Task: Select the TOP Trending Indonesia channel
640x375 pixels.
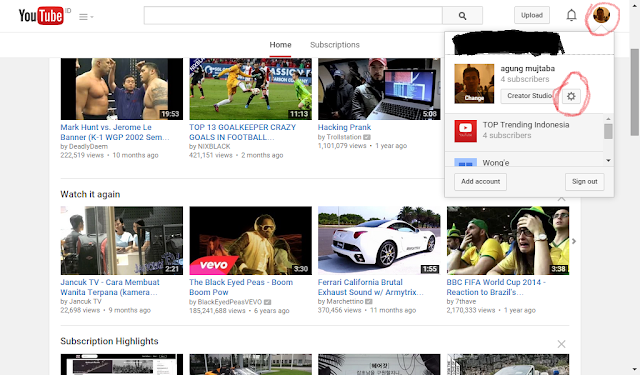Action: coord(524,131)
